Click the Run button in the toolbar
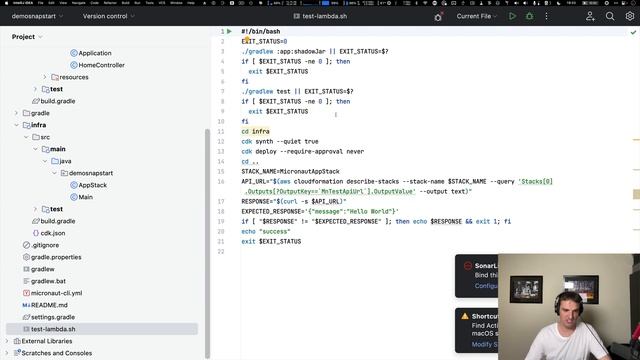640x360 pixels. click(512, 16)
